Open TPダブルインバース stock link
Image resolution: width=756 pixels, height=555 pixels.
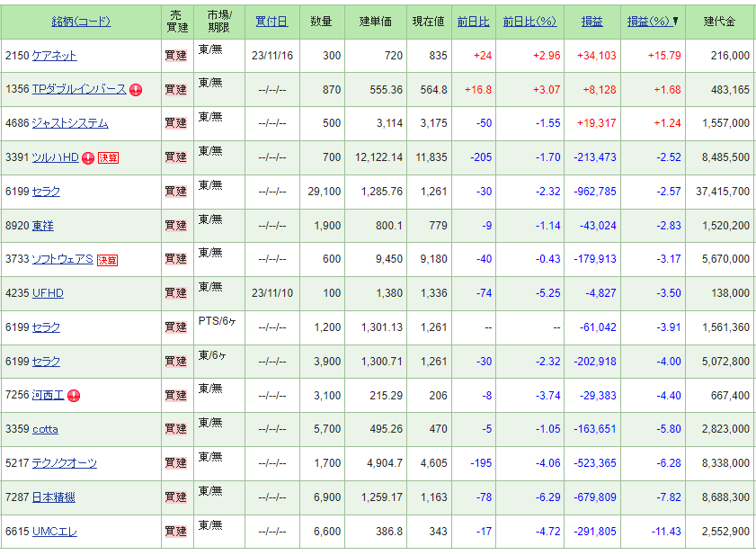(x=79, y=89)
